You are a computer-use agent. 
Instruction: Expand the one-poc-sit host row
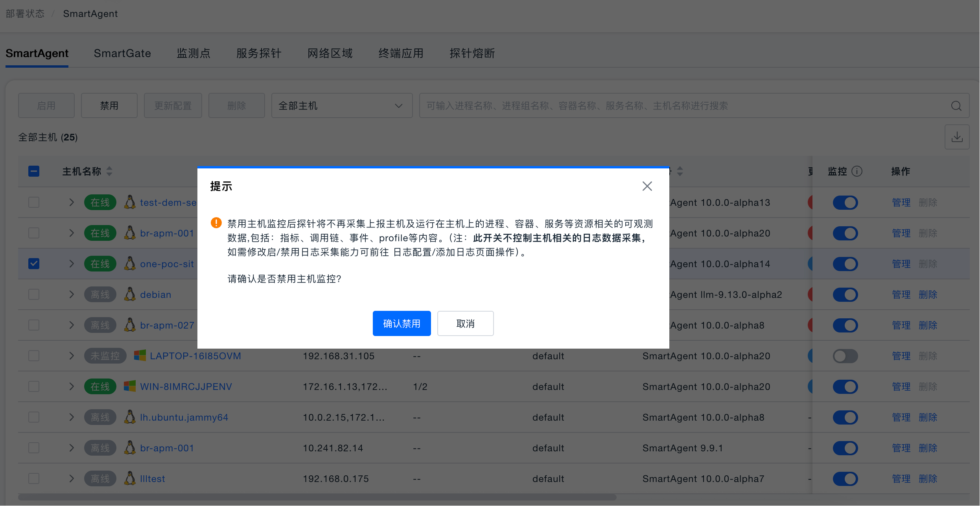coord(71,264)
